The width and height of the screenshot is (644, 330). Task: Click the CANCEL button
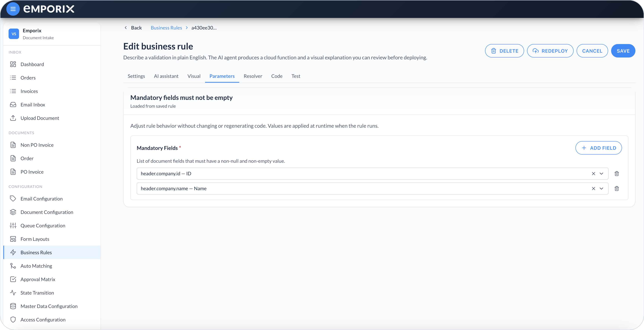coord(592,51)
